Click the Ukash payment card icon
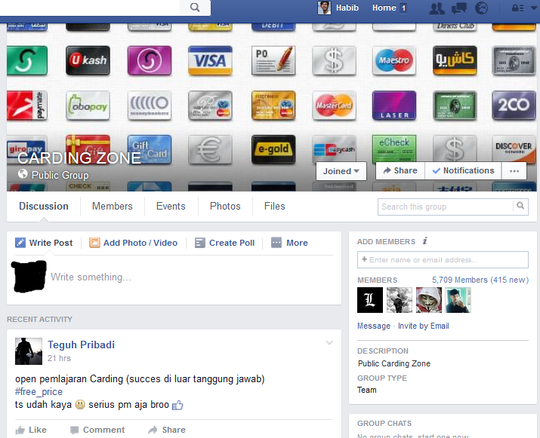 click(88, 60)
